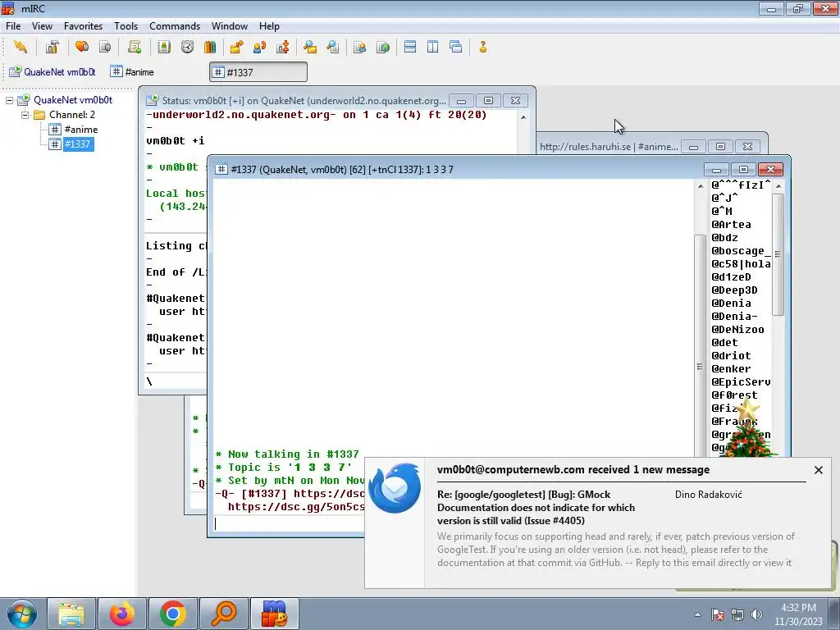Open the Tools menu
This screenshot has width=840, height=630.
point(126,25)
